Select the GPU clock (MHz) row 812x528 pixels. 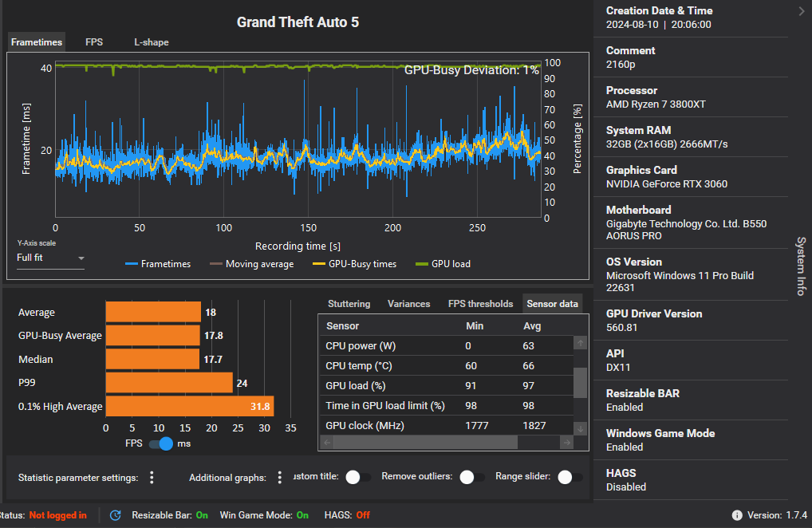(x=447, y=425)
